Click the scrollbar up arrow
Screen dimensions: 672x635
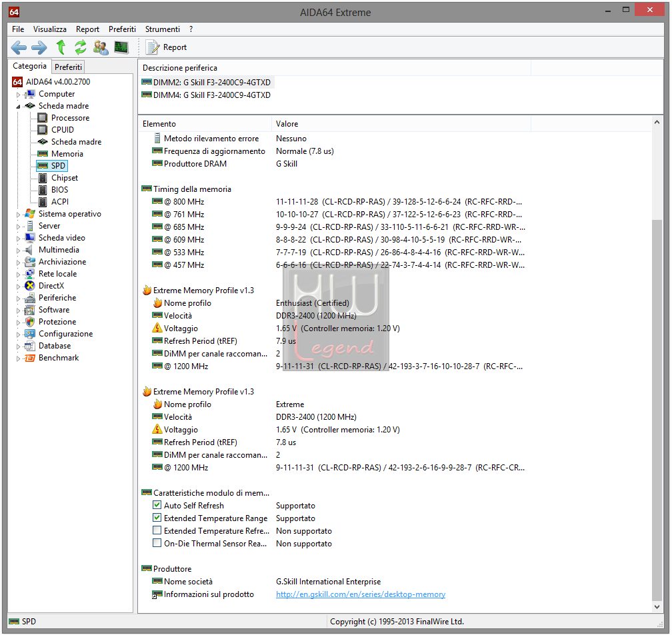tap(657, 123)
